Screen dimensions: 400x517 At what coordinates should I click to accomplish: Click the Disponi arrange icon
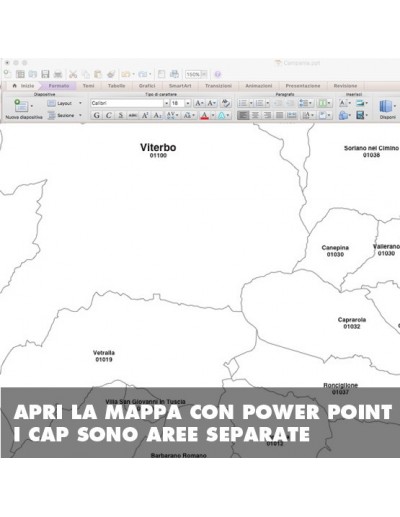point(385,107)
